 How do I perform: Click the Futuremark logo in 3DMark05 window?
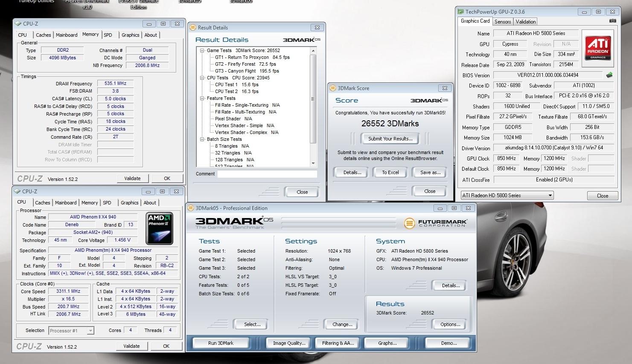tap(436, 223)
